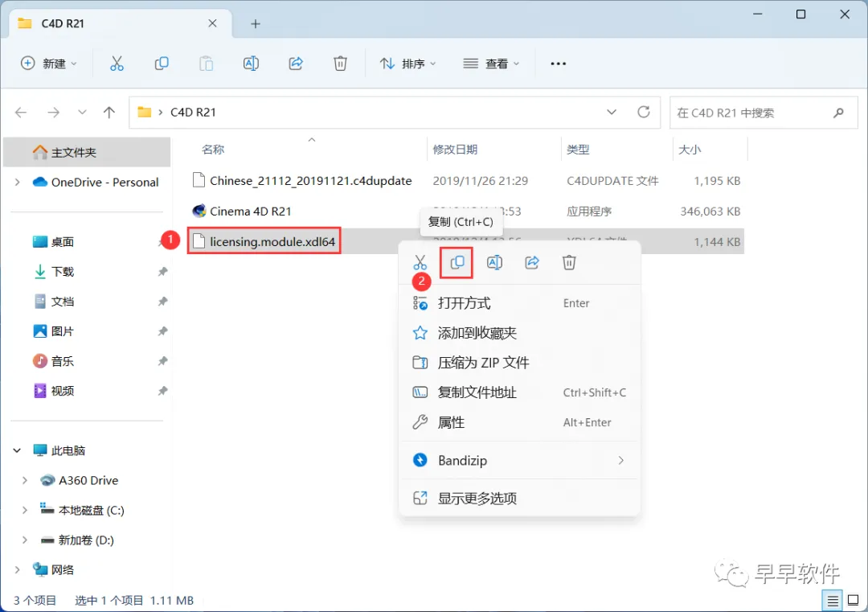
Task: Choose 复制文件地址 in context menu
Action: pyautogui.click(x=519, y=393)
